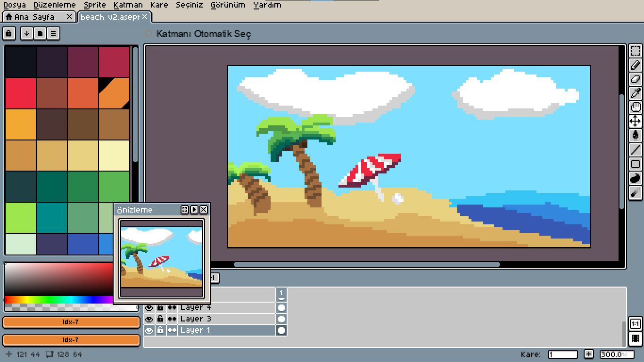Click the frame 1 header in timeline

pyautogui.click(x=281, y=294)
